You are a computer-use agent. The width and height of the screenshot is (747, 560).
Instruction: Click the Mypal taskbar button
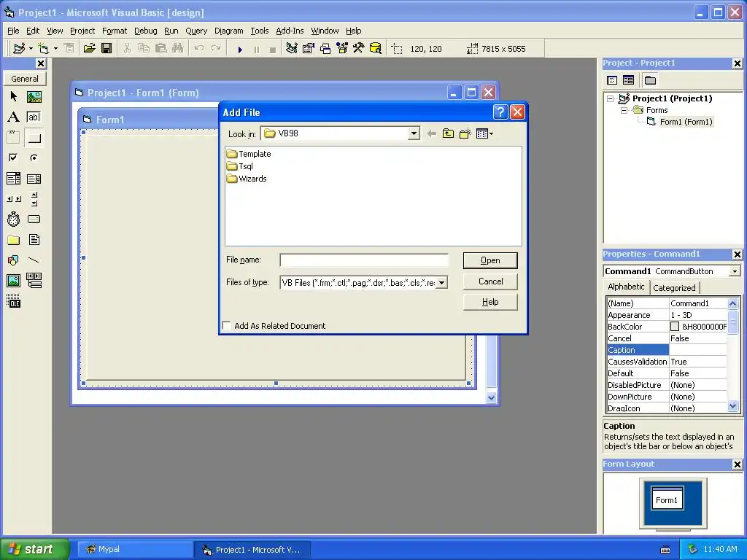135,550
